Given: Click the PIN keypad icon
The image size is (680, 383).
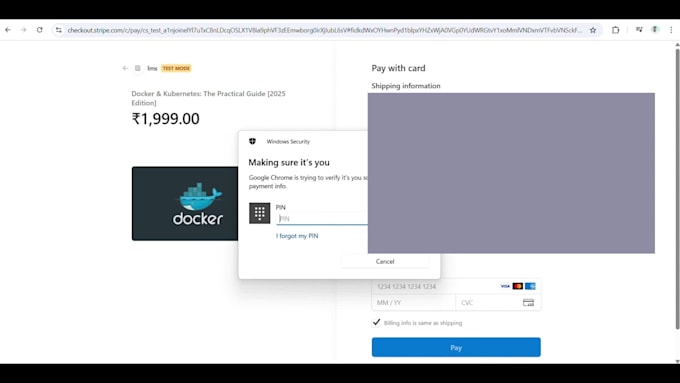Looking at the screenshot, I should 260,213.
